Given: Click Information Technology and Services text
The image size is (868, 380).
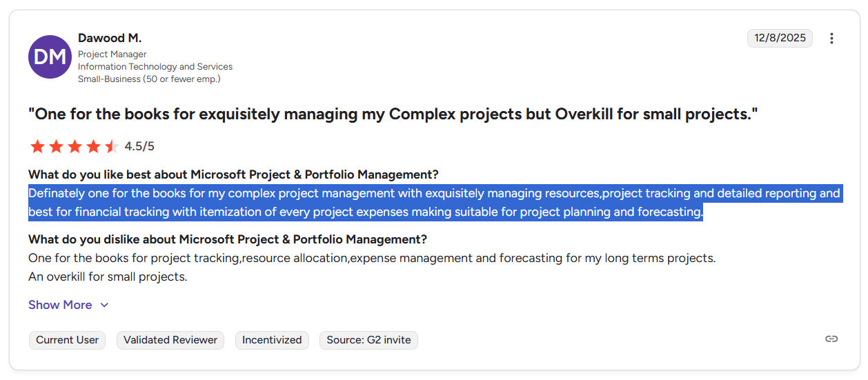Looking at the screenshot, I should click(x=155, y=67).
